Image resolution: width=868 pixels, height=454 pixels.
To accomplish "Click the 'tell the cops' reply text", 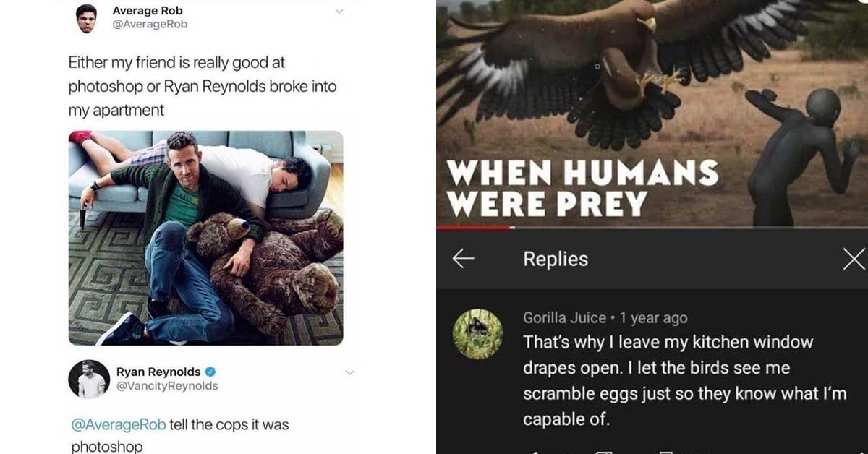I will [229, 425].
